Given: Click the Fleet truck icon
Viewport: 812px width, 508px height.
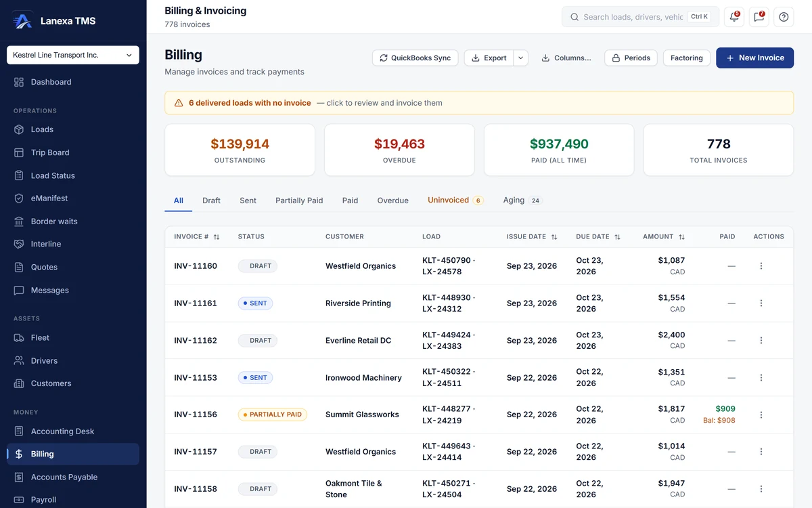Looking at the screenshot, I should 19,337.
